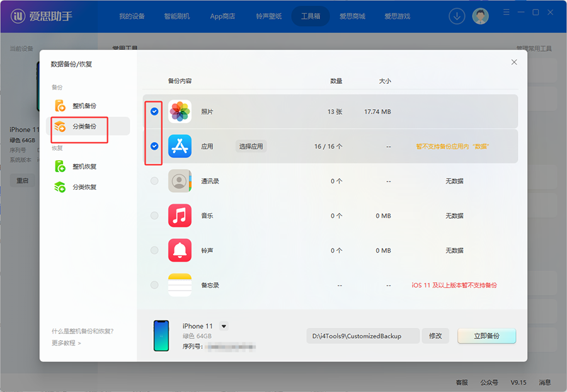
Task: Select the 音乐 backup checkbox
Action: pos(154,216)
